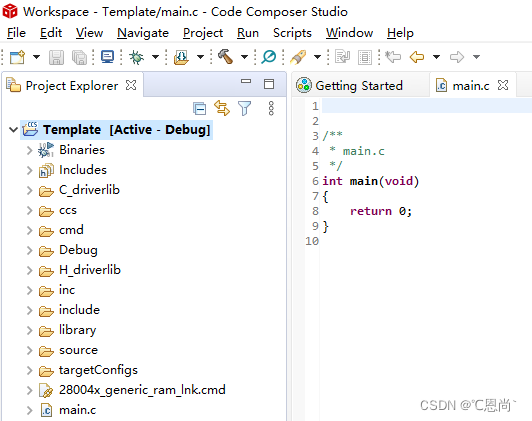The image size is (532, 421).
Task: Open the Navigate menu
Action: pyautogui.click(x=143, y=33)
